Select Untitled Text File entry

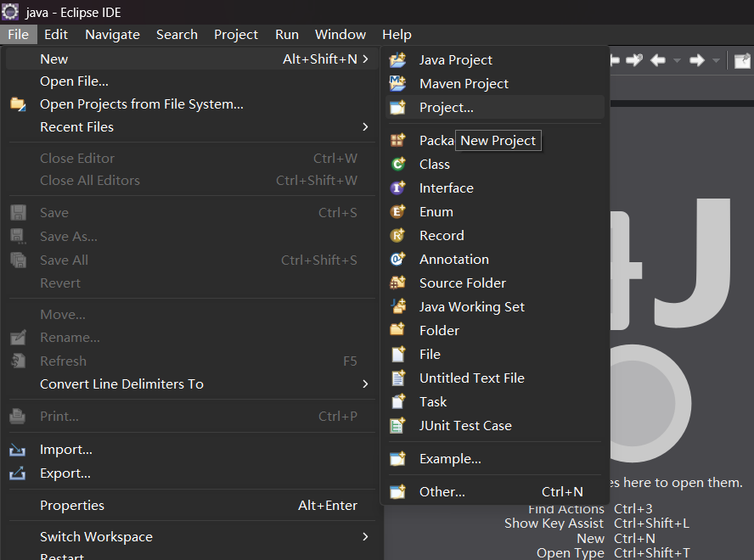(495, 378)
